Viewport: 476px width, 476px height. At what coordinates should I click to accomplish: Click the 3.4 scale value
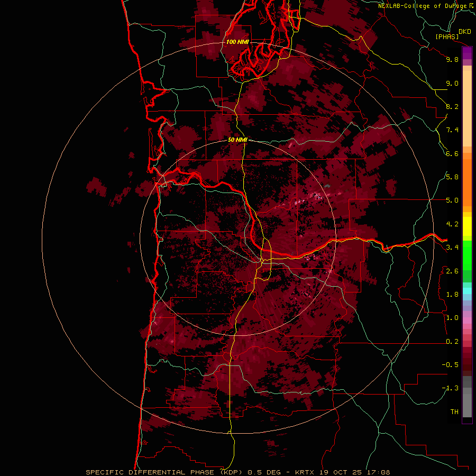coord(452,248)
